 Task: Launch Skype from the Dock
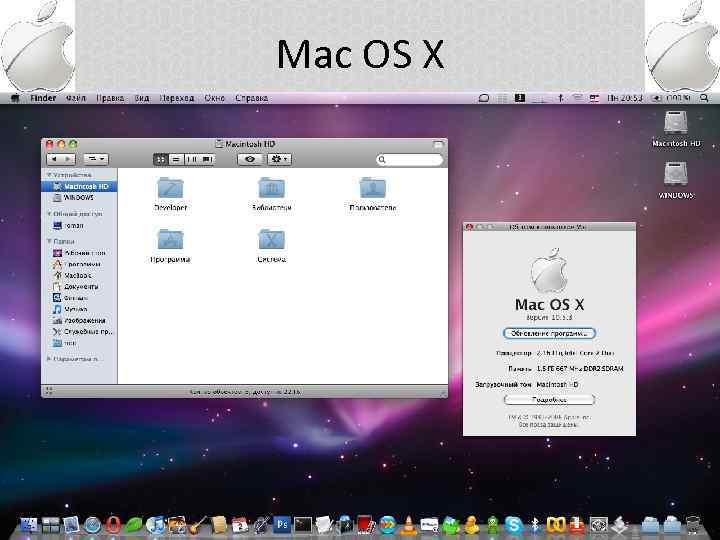click(513, 525)
